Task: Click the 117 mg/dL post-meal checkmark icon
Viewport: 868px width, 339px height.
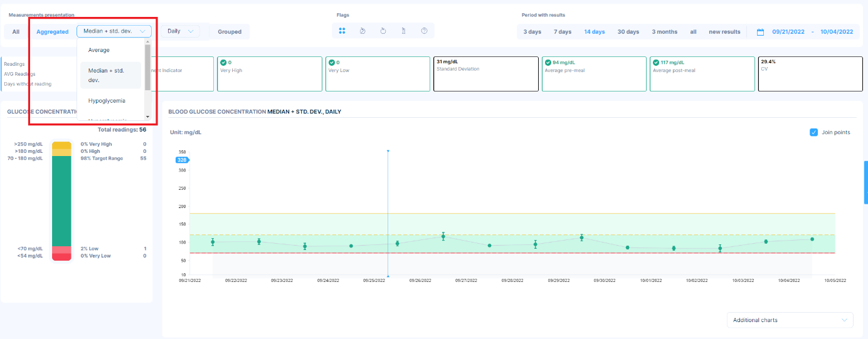Action: [656, 63]
